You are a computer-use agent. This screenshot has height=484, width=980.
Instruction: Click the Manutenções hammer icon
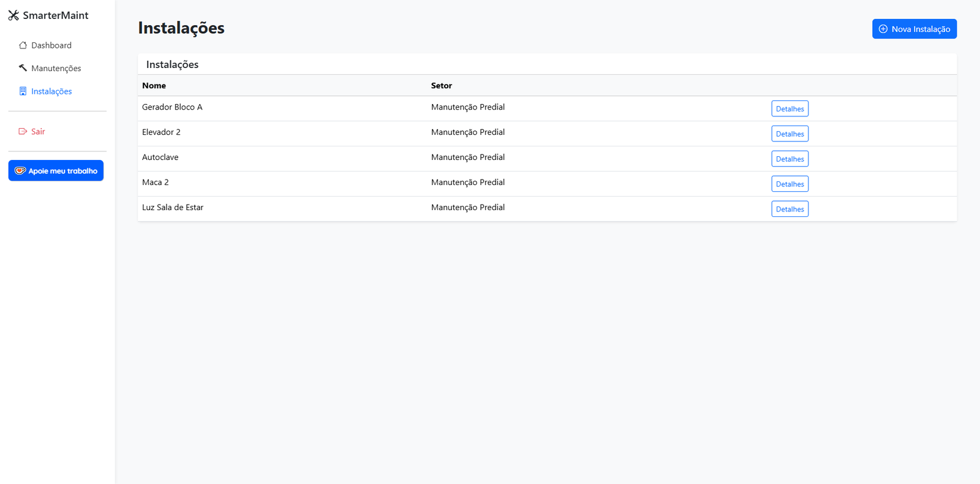[x=23, y=68]
